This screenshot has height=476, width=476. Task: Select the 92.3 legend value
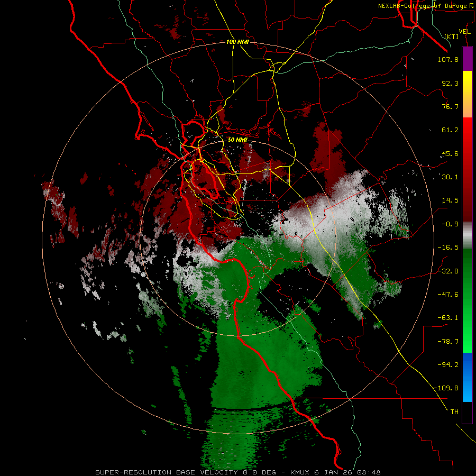point(450,83)
